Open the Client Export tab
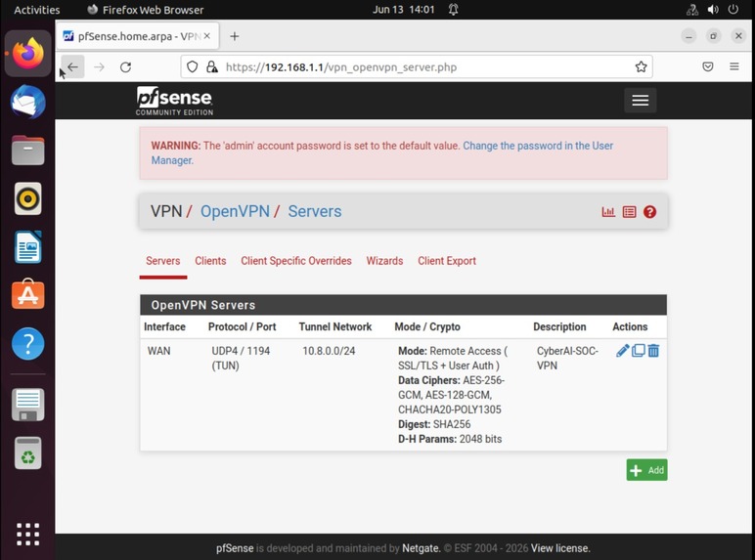The width and height of the screenshot is (755, 560). pos(447,261)
